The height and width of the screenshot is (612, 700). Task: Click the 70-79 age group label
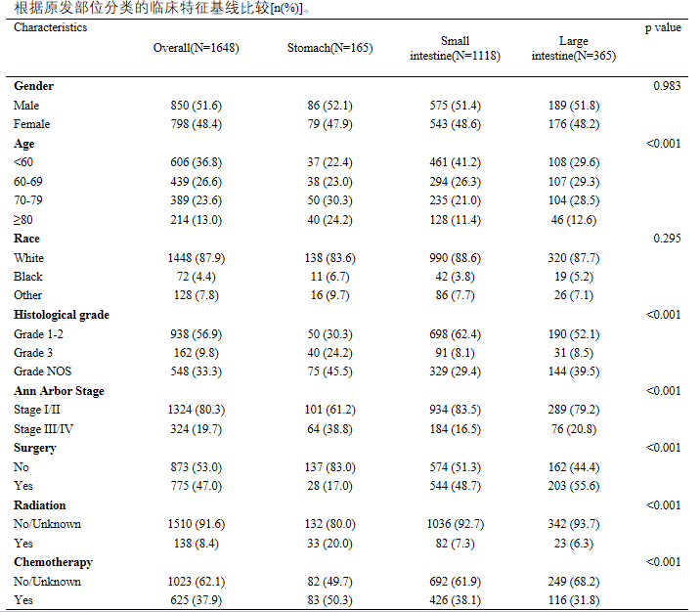[x=28, y=200]
